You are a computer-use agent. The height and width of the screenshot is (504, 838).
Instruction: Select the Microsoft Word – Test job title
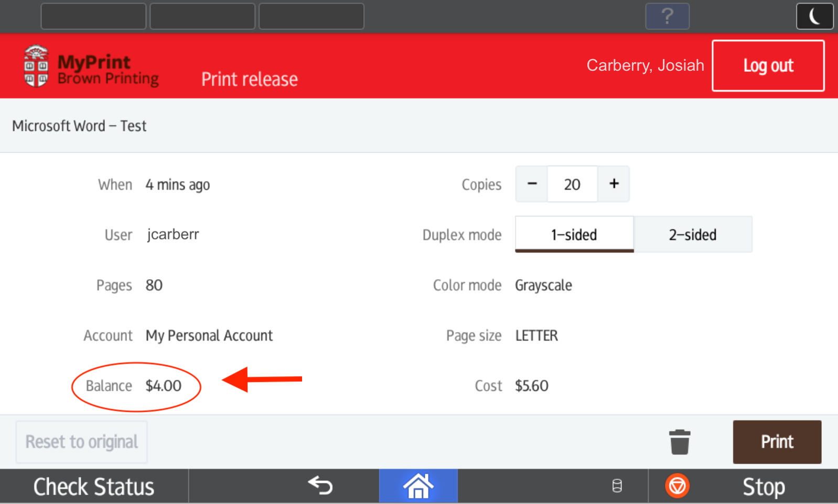click(x=79, y=126)
